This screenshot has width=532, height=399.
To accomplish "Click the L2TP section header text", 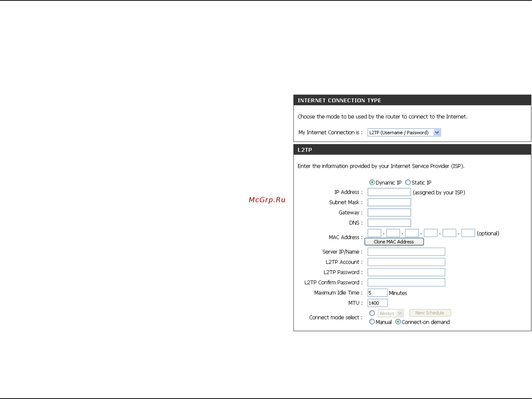I will pos(305,150).
